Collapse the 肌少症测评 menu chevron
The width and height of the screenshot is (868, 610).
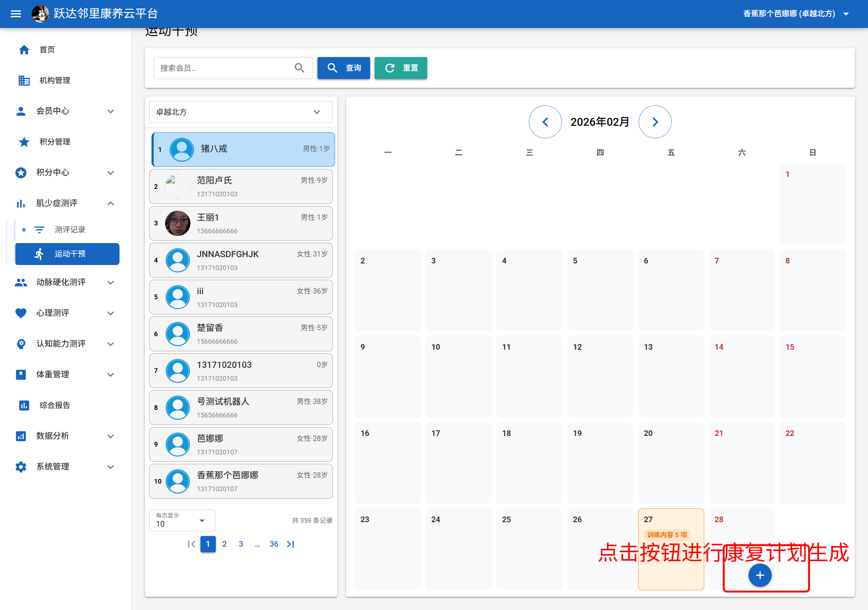(x=110, y=203)
